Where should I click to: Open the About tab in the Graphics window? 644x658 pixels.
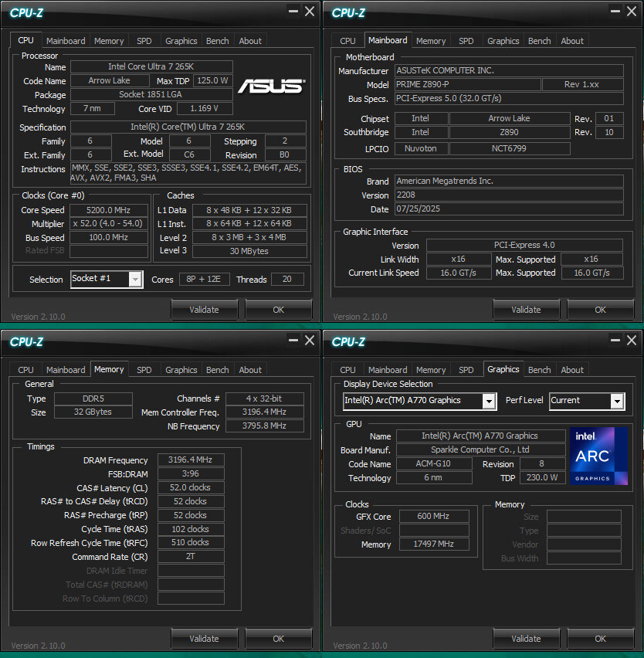(571, 369)
